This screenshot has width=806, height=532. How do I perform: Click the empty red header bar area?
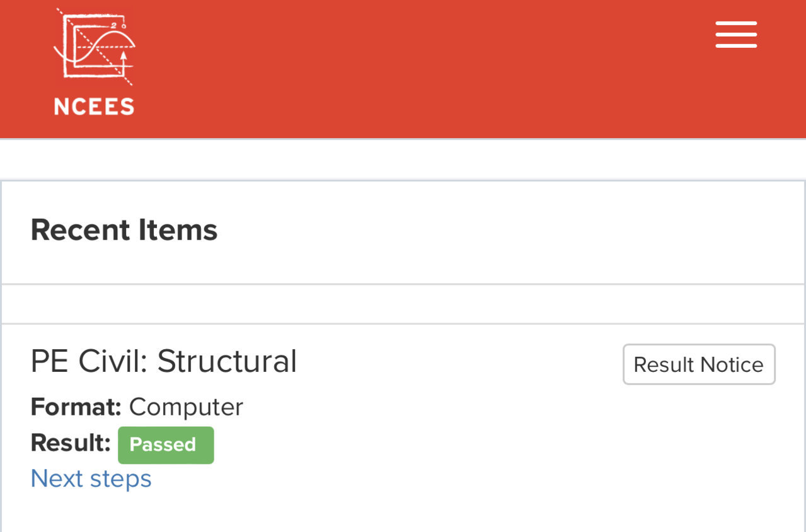416,68
